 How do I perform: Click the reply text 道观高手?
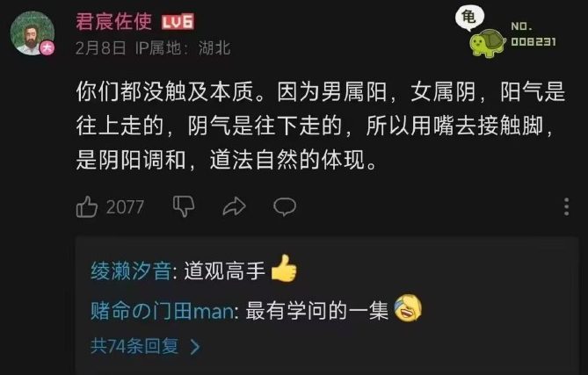[224, 270]
